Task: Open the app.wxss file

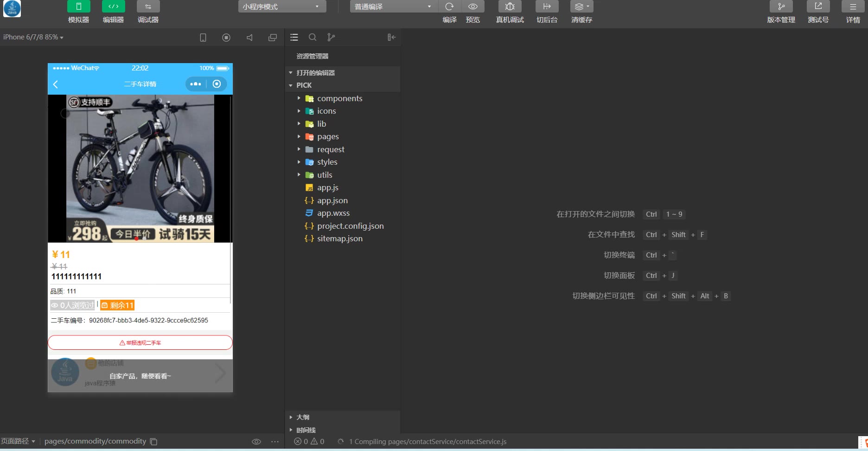Action: click(x=343, y=213)
